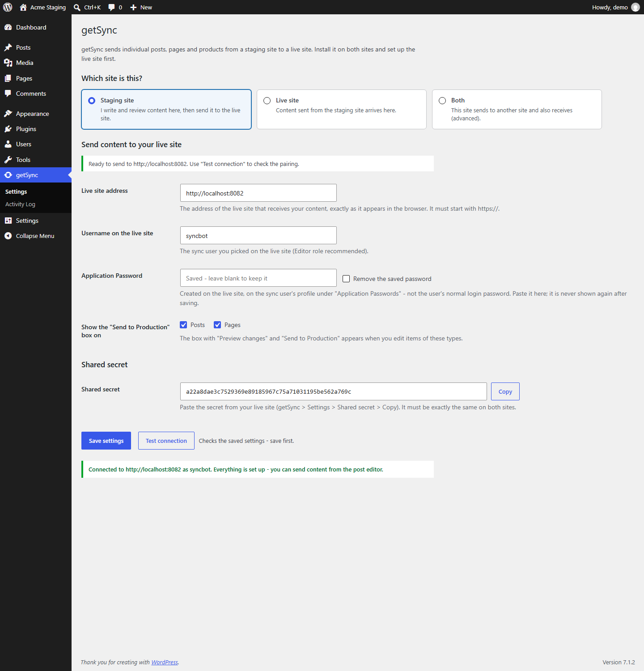Click the Pages icon in sidebar
Viewport: 644px width, 671px height.
pos(8,78)
